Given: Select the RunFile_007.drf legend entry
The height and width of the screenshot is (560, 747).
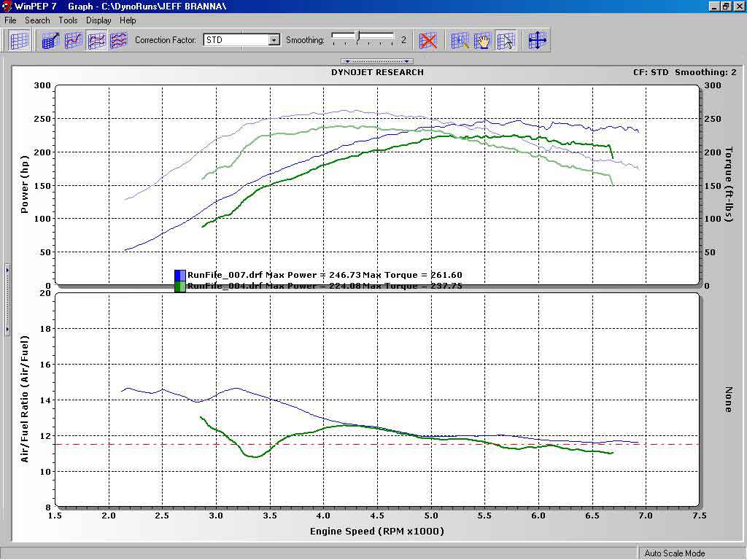Looking at the screenshot, I should [x=325, y=275].
